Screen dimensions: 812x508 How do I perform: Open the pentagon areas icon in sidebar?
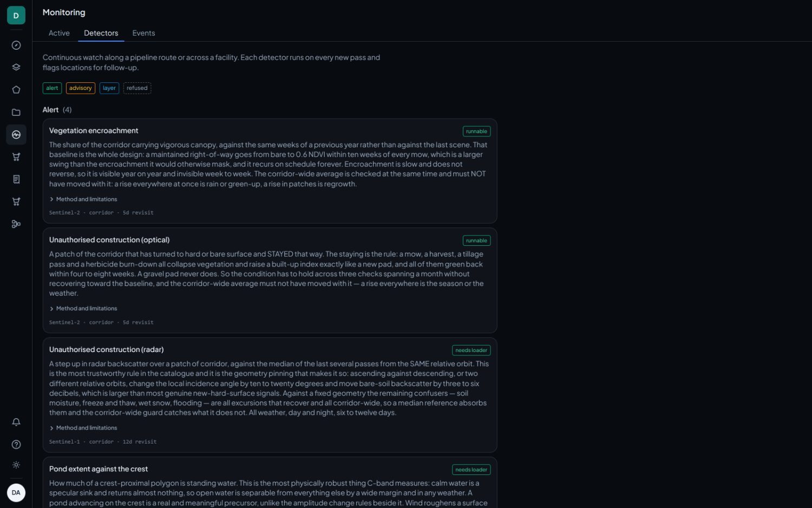16,90
